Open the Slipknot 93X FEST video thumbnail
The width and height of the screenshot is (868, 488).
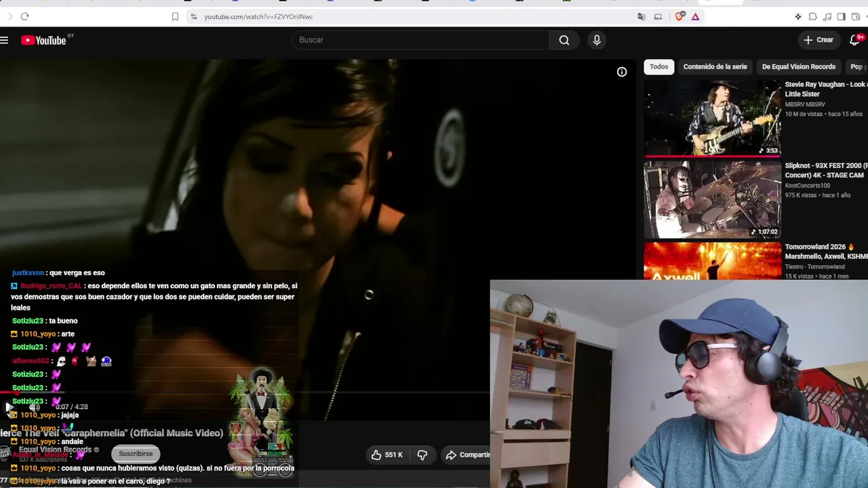[712, 199]
